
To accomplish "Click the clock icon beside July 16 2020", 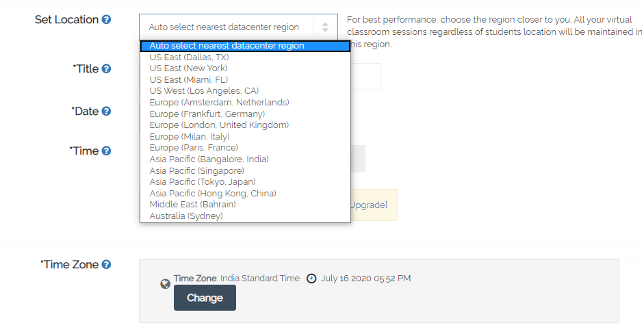I will pyautogui.click(x=311, y=279).
